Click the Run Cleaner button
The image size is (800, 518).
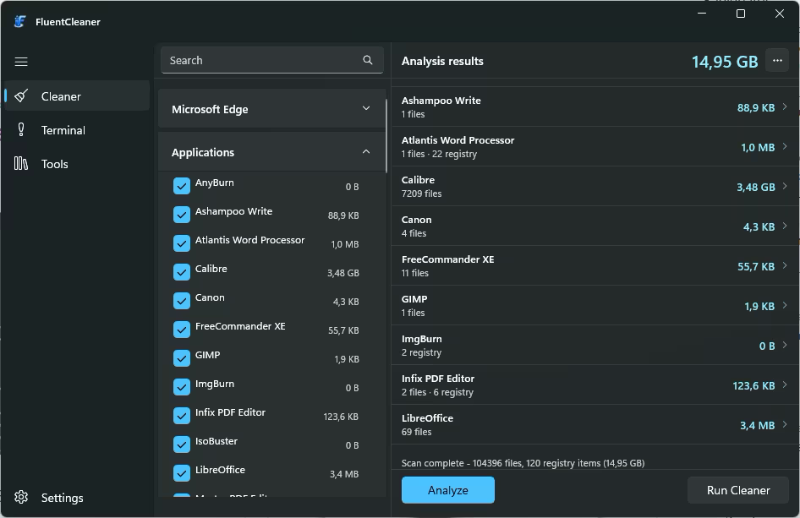(738, 490)
